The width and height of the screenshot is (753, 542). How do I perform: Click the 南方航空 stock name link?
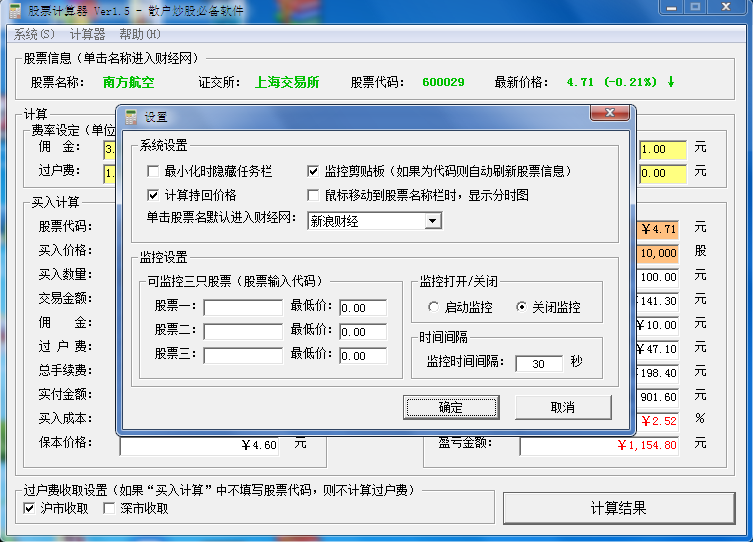tap(129, 82)
